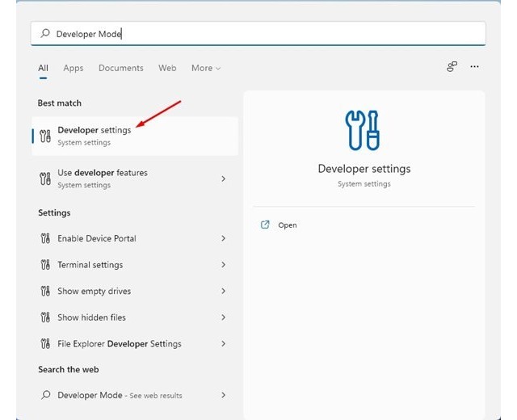Expand File Explorer Developer Settings chevron
517x420 pixels.
[x=224, y=343]
